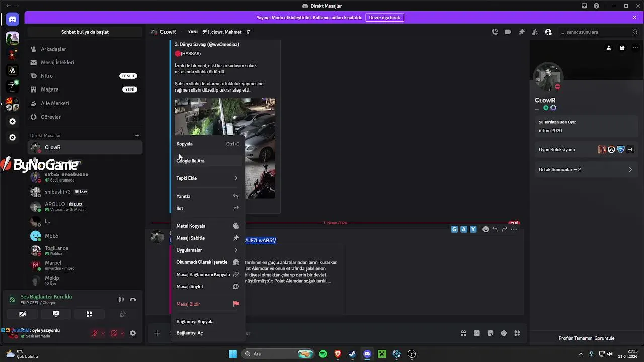Open emoji picker in chat bar
644x362 pixels.
(x=504, y=333)
